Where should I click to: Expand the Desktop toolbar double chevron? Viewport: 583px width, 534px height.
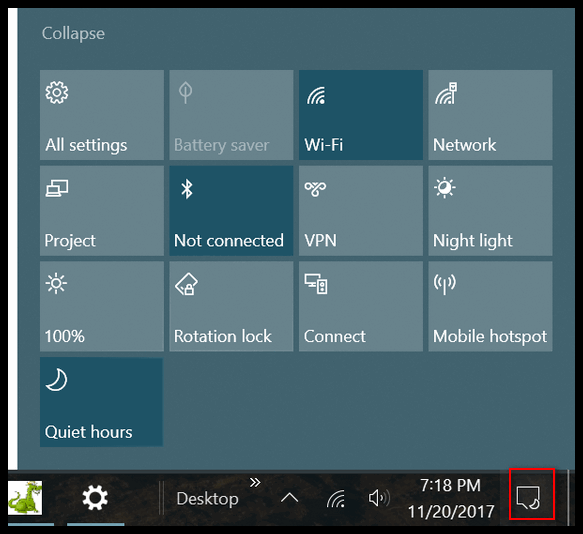[255, 483]
